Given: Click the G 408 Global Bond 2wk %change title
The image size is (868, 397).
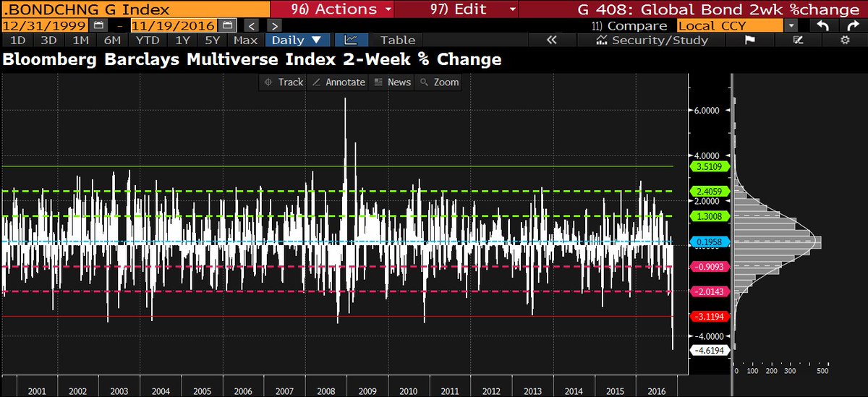Looking at the screenshot, I should (718, 9).
